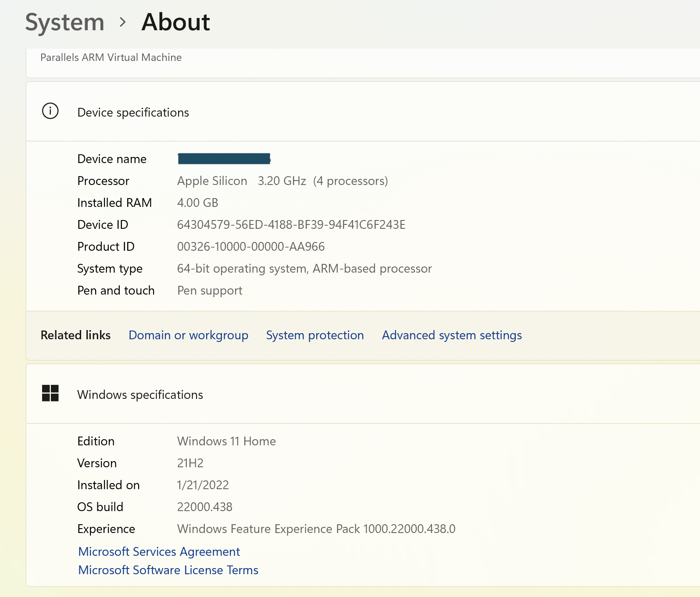Click the 'Experience' label

coord(106,529)
